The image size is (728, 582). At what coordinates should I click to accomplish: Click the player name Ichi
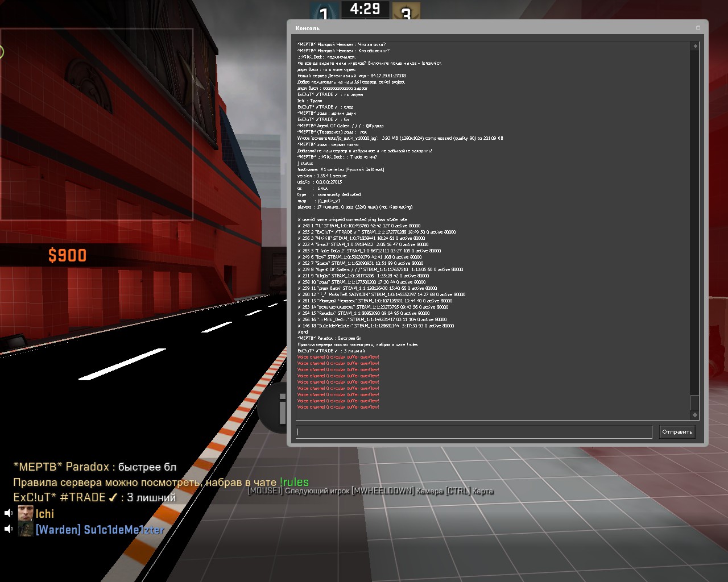coord(45,514)
